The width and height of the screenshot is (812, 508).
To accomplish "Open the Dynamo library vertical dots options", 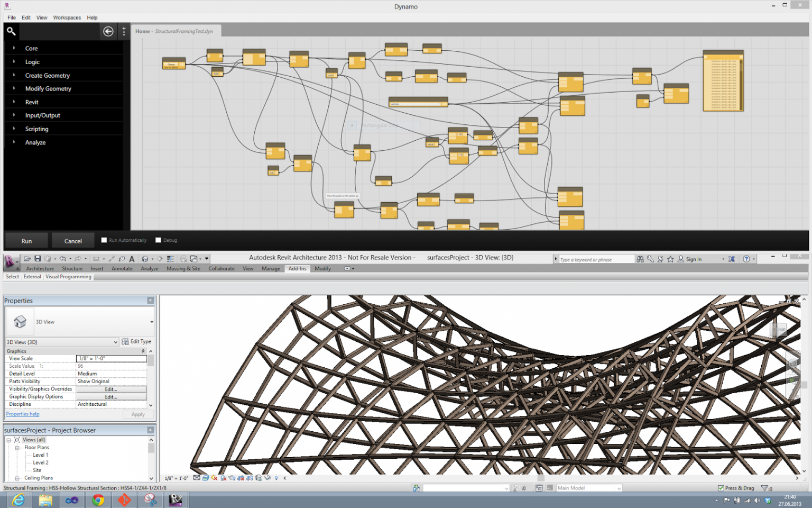I will [124, 31].
